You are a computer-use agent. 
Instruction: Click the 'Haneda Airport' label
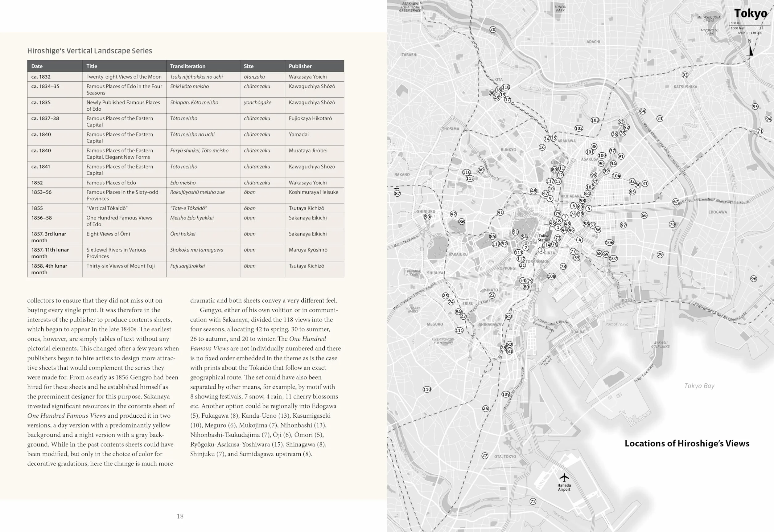pos(564,487)
